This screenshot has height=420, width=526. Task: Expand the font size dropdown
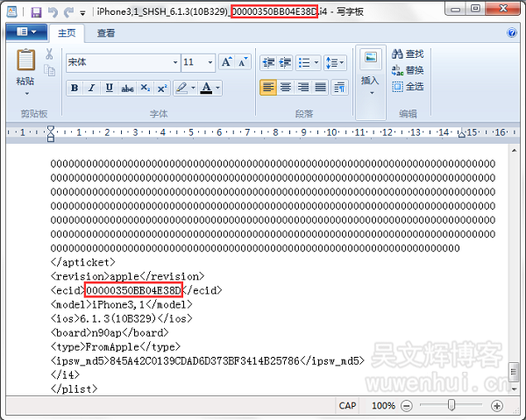[x=210, y=62]
